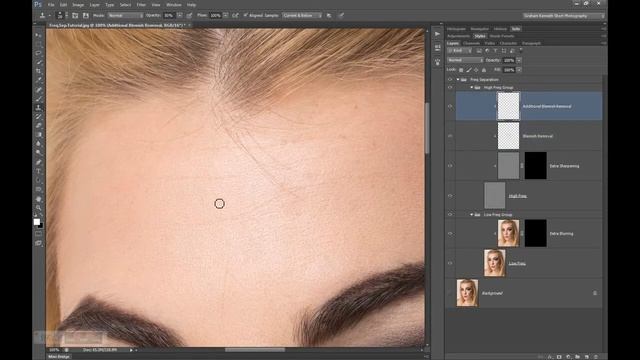Select the Lasso tool

(x=38, y=53)
